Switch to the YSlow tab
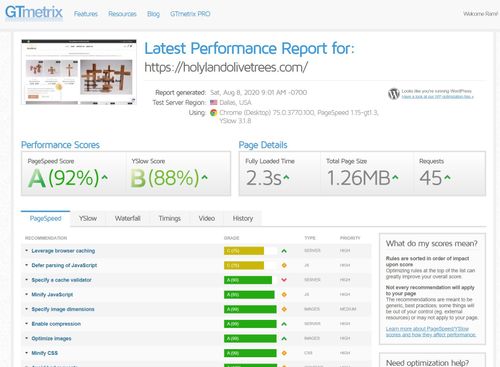Screen dimensions: 500x367 click(x=88, y=219)
